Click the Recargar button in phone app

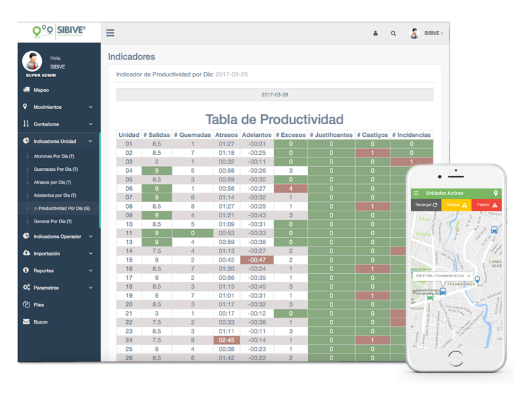coord(426,205)
